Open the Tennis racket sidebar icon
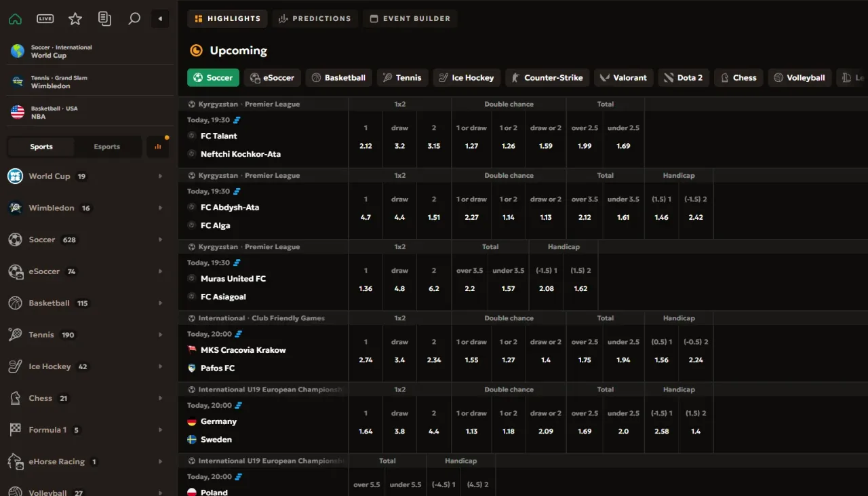The width and height of the screenshot is (868, 496). click(15, 335)
